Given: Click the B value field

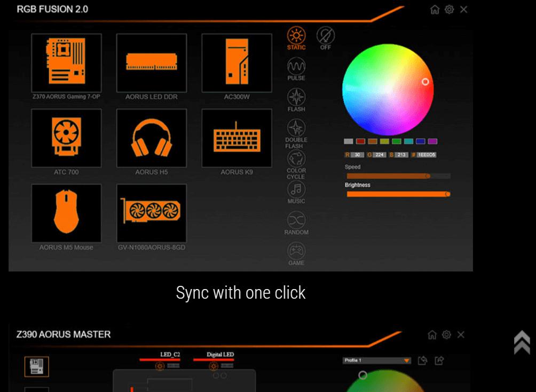Looking at the screenshot, I should (401, 155).
